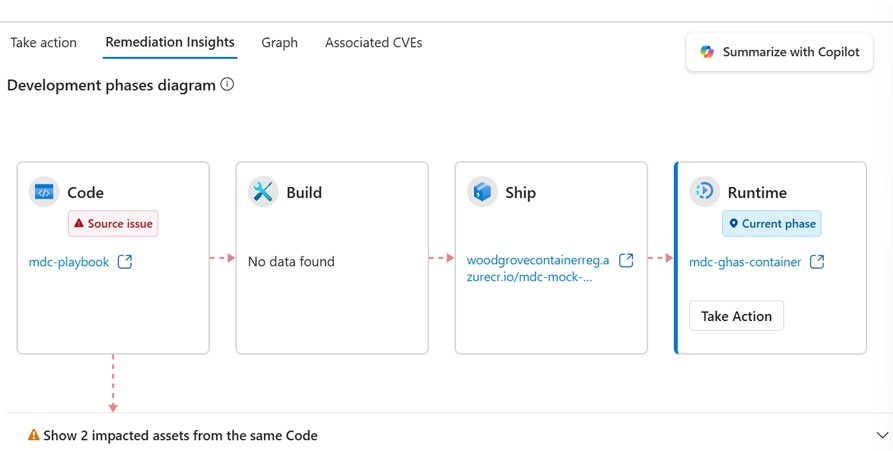Click the Build tools icon

click(263, 192)
